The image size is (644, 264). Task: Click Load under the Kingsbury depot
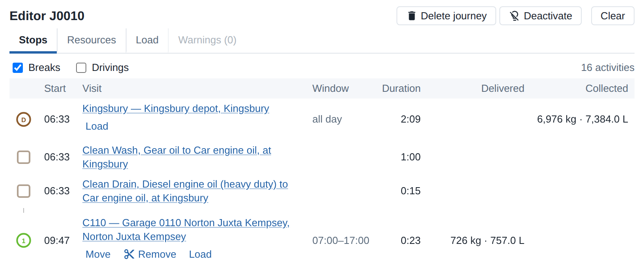coord(97,126)
